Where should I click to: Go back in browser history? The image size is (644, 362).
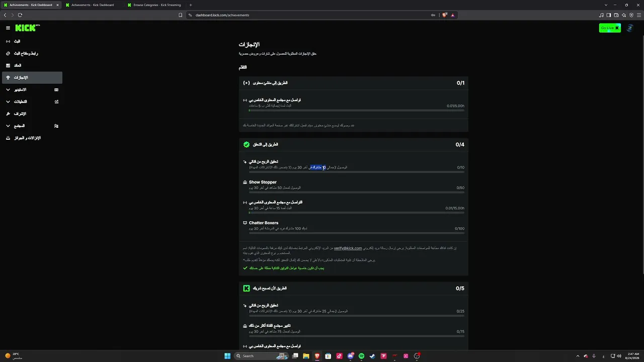[5, 15]
